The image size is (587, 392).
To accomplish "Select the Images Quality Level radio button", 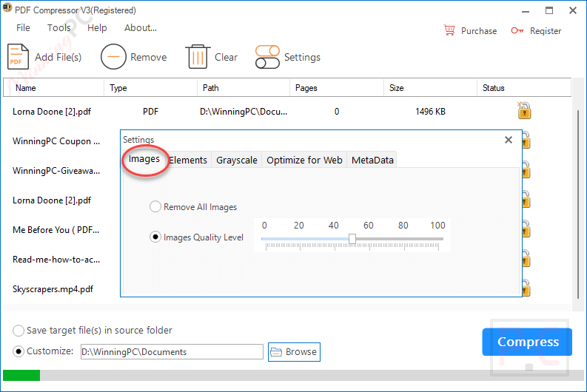I will pyautogui.click(x=155, y=237).
